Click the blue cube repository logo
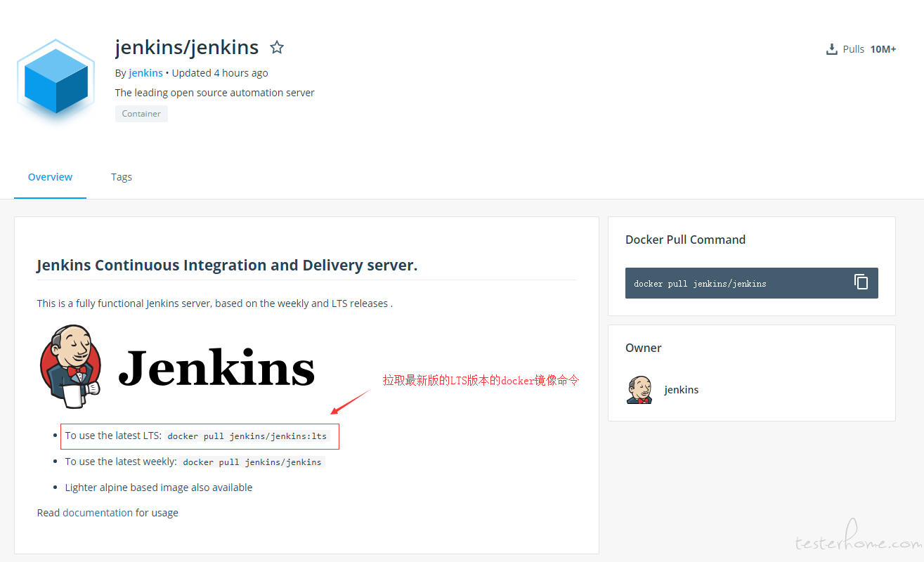924x562 pixels. click(56, 81)
